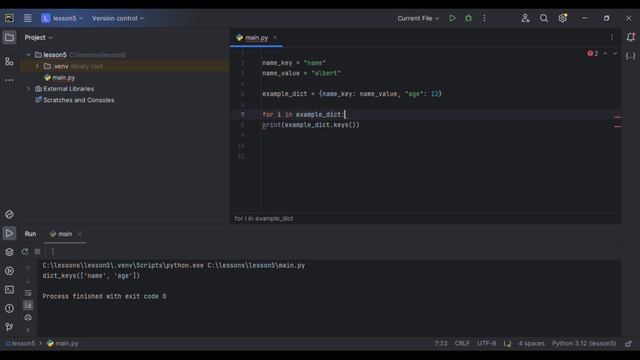Open IDE settings gear icon
The image size is (640, 360).
(x=562, y=18)
